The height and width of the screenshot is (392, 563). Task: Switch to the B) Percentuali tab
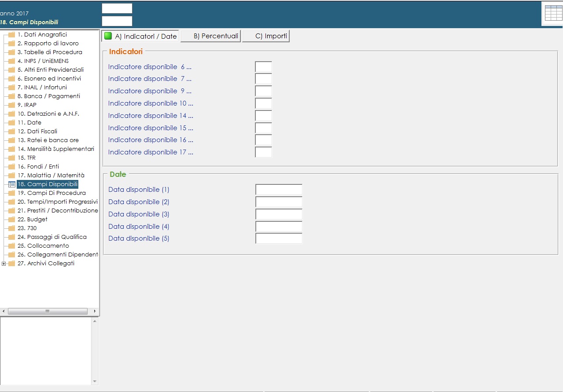click(x=211, y=36)
